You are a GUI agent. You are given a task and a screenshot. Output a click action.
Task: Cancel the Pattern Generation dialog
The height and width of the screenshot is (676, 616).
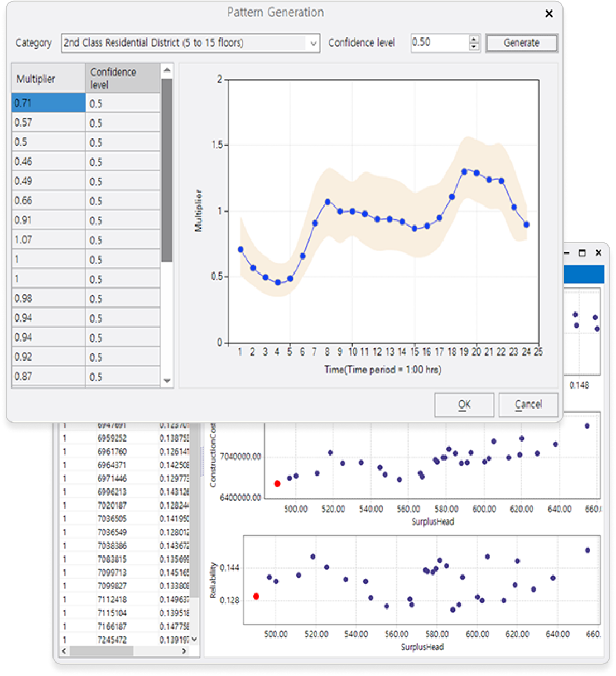[x=528, y=405]
